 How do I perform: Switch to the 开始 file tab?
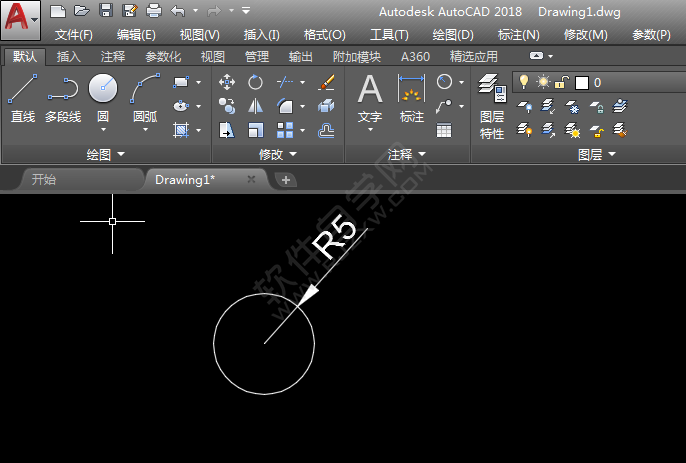tap(81, 179)
